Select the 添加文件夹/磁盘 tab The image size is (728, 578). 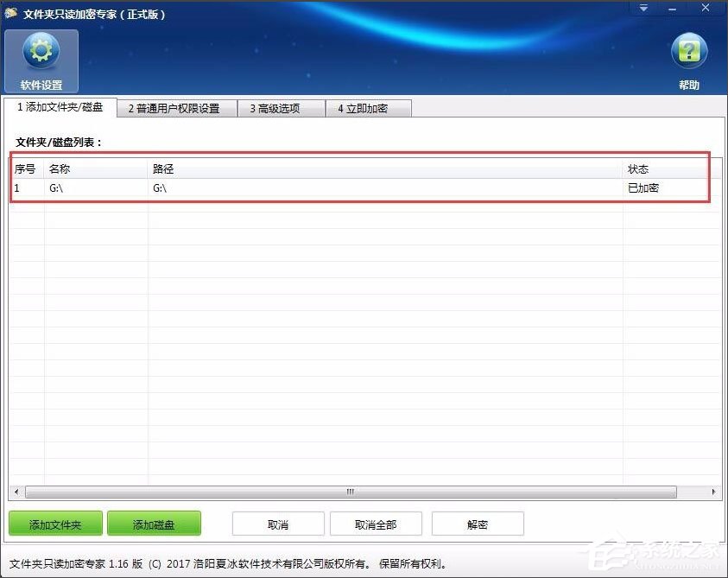pyautogui.click(x=63, y=108)
